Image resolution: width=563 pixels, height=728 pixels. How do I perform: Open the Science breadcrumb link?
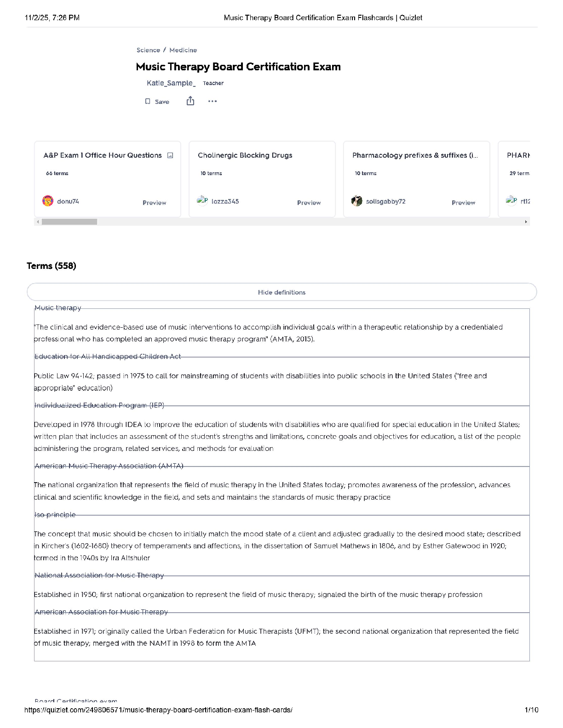(x=148, y=50)
